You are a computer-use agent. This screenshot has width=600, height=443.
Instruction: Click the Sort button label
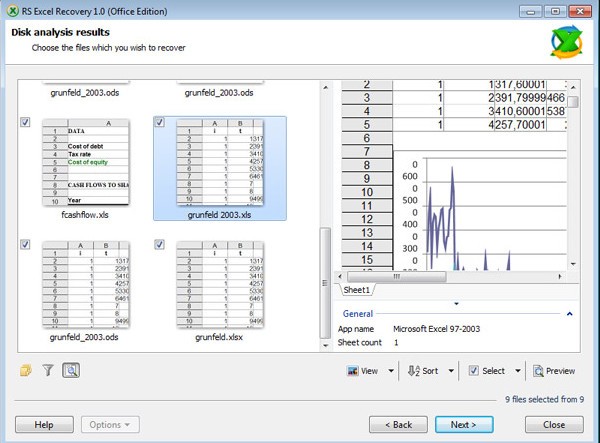click(x=430, y=371)
